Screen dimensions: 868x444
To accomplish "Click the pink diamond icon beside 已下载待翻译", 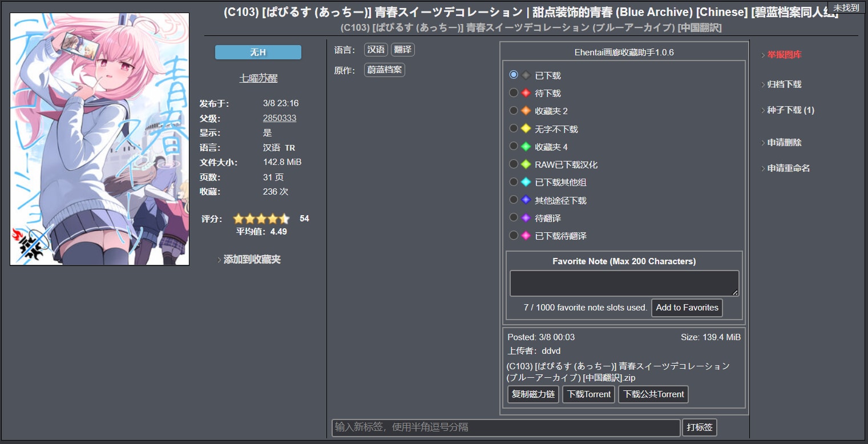I will click(526, 236).
